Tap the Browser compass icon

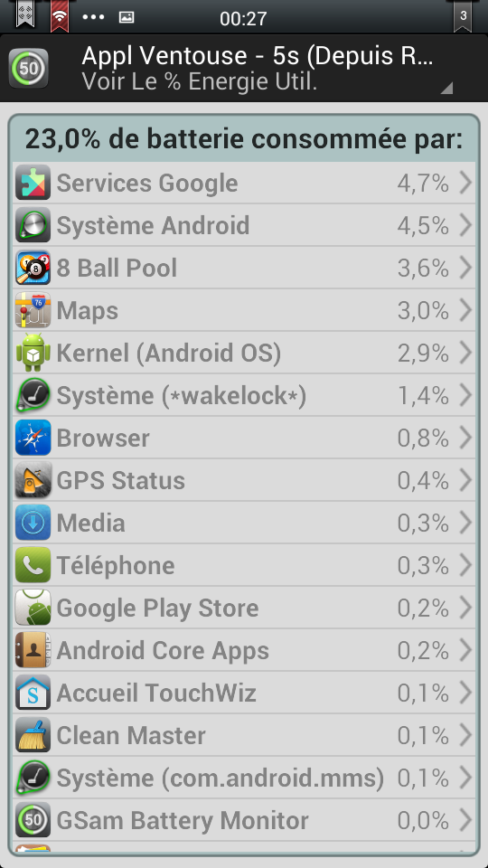33,438
